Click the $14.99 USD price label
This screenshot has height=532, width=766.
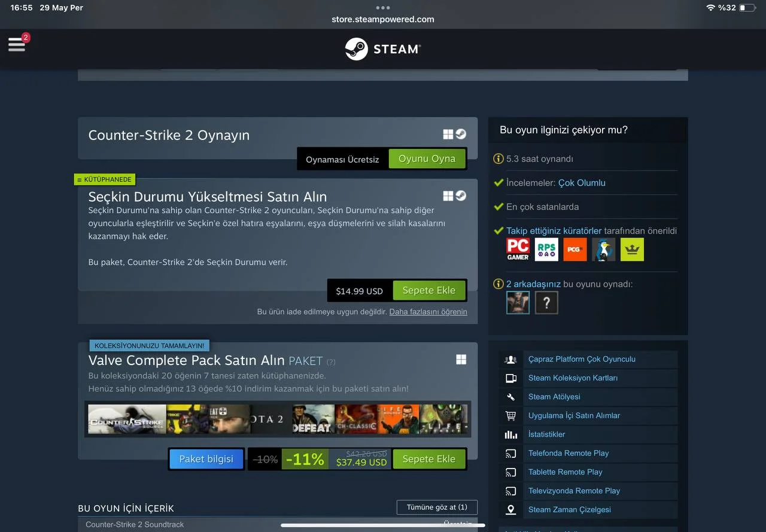tap(359, 291)
